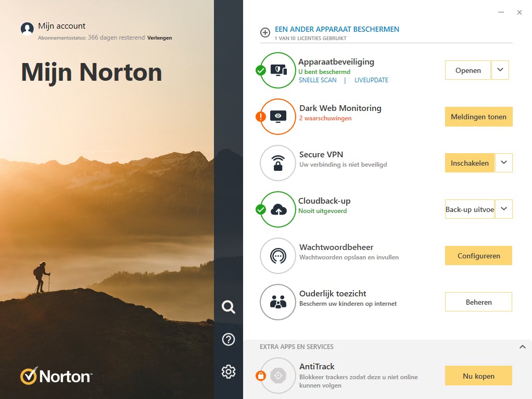Click the orange warning badge on Dark Web Monitoring
Viewport: 532px width, 399px height.
260,117
